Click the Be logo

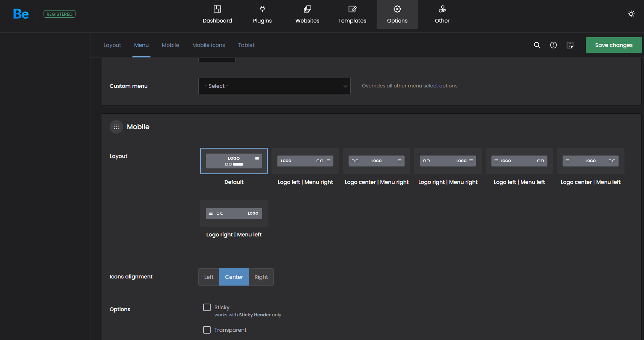21,14
